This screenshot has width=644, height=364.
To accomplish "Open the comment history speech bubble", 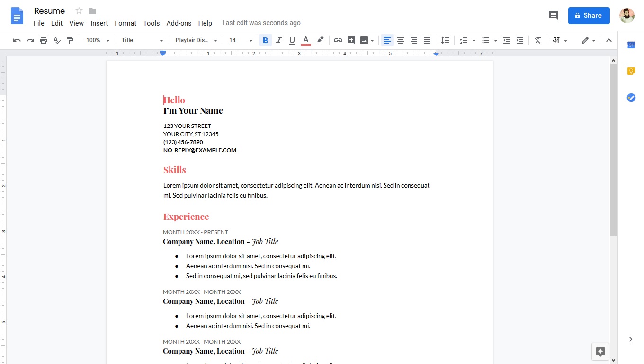I will click(553, 16).
